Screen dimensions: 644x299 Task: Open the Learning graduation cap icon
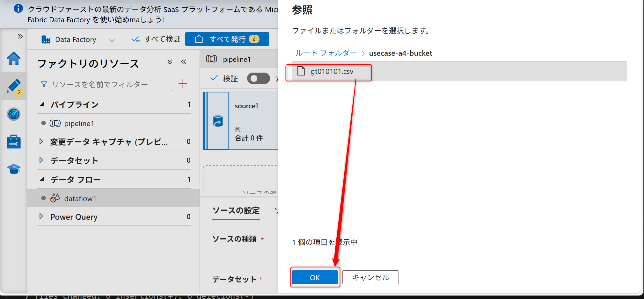pos(13,169)
